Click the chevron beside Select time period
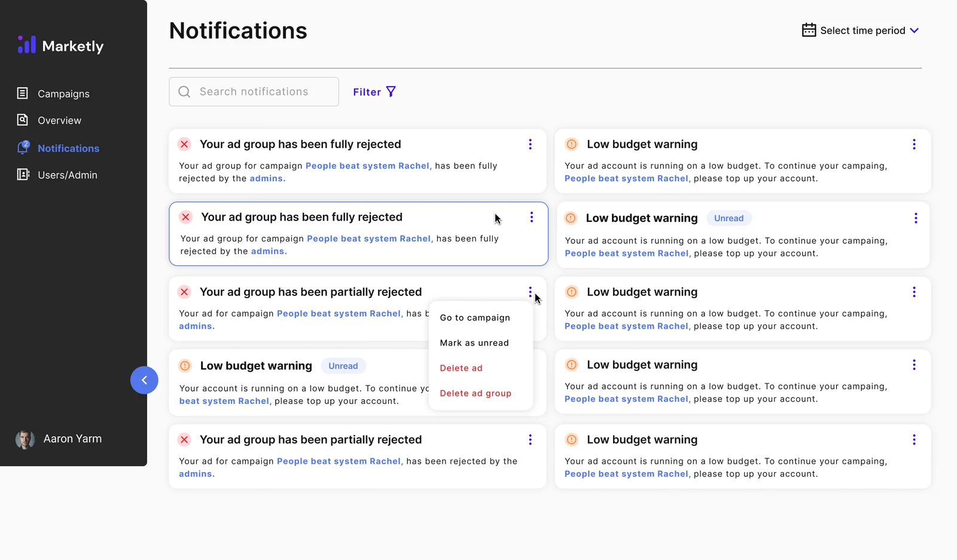Screen dimensions: 957x560 pos(914,30)
